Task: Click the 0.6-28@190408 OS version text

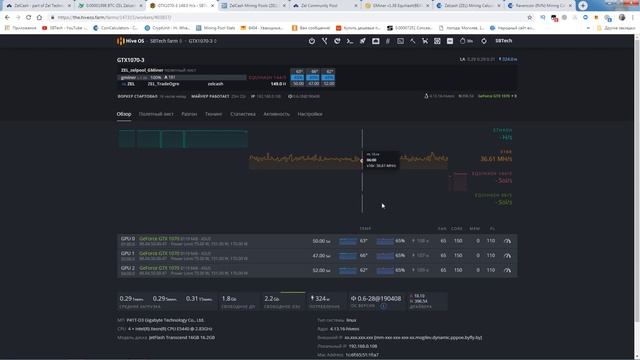Action: (376, 299)
